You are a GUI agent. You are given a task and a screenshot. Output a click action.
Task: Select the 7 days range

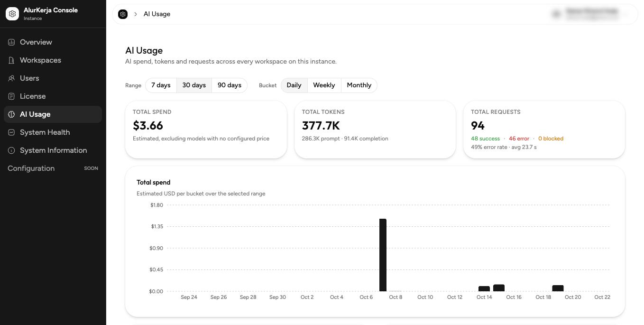click(x=161, y=85)
